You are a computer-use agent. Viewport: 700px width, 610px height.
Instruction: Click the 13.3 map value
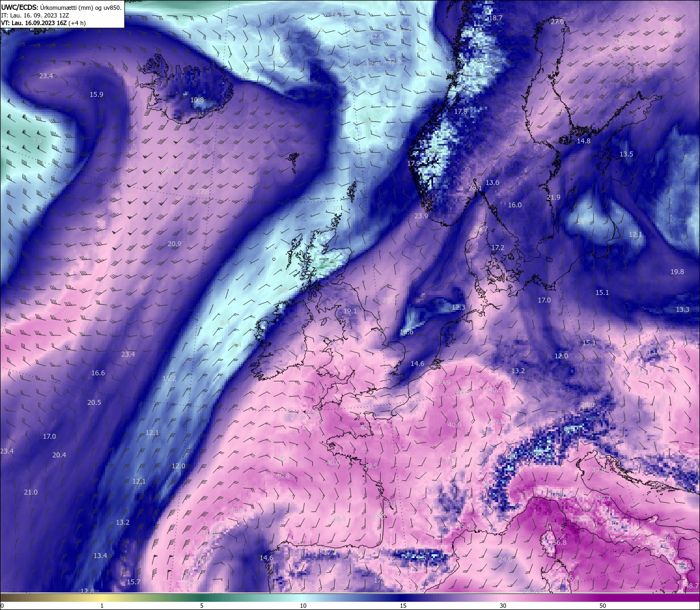[x=682, y=309]
